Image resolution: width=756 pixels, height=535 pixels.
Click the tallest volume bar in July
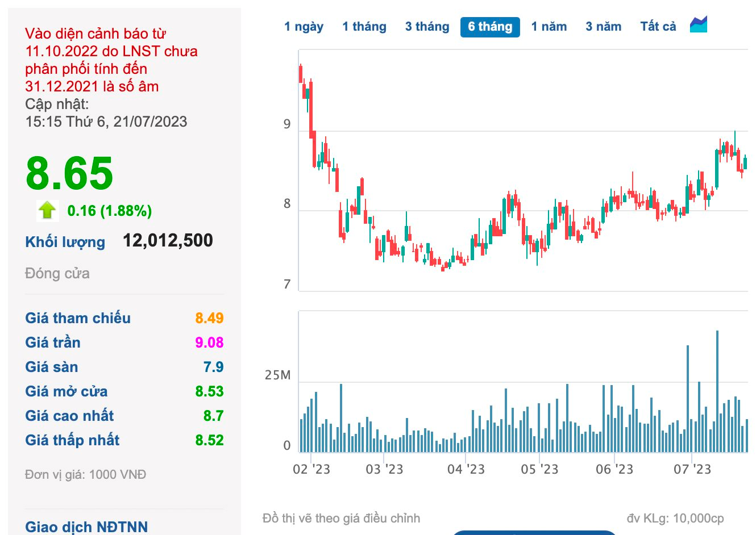(x=717, y=391)
